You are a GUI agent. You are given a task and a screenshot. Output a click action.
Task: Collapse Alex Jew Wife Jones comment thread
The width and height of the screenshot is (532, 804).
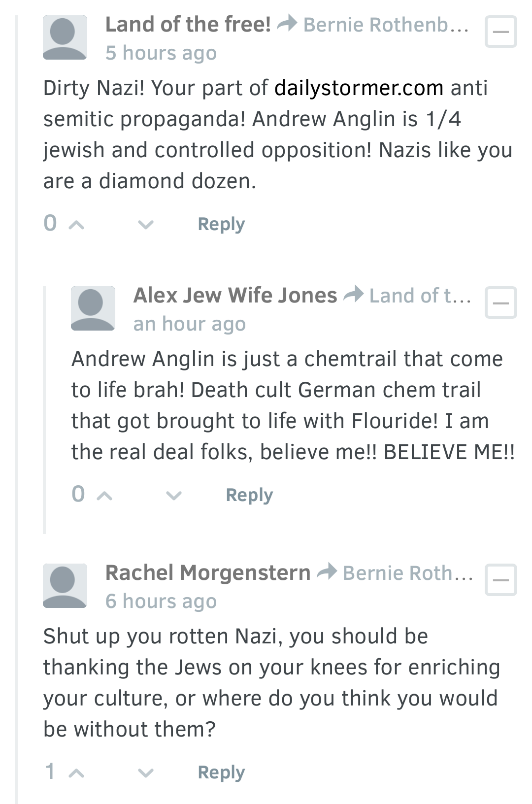point(501,302)
